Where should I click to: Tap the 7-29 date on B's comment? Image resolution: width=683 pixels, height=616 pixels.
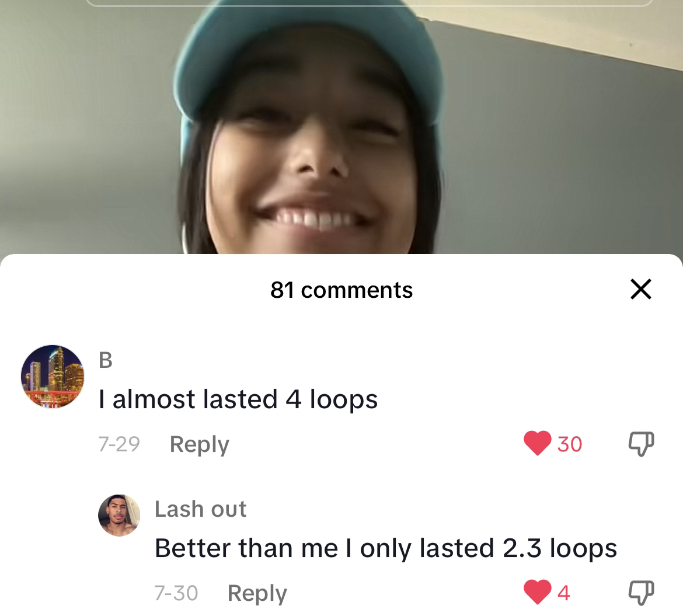tap(119, 444)
